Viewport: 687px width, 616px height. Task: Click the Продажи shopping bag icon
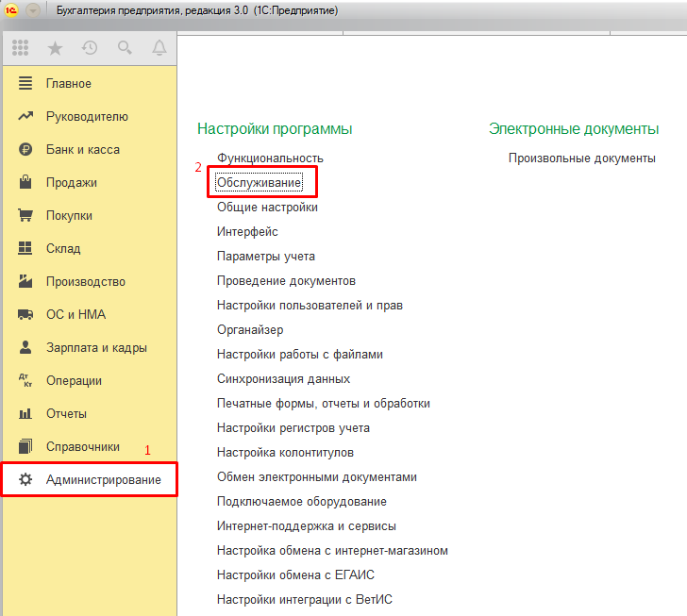pos(25,182)
